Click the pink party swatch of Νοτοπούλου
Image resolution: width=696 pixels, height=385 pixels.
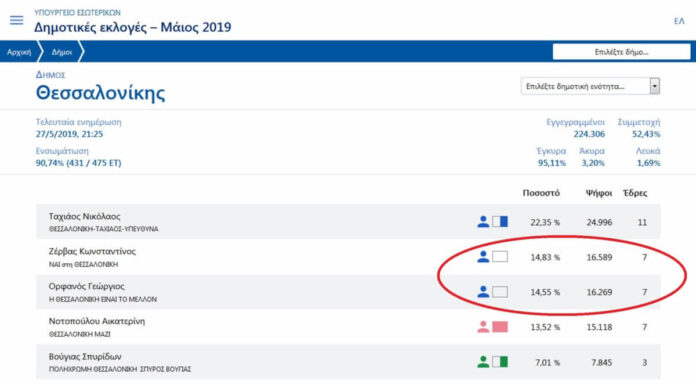pos(500,327)
